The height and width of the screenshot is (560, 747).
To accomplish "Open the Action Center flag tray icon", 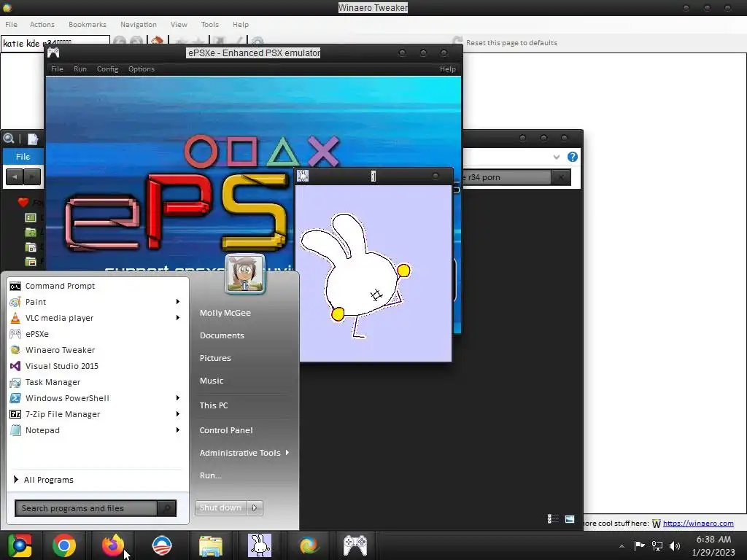I will click(x=639, y=545).
